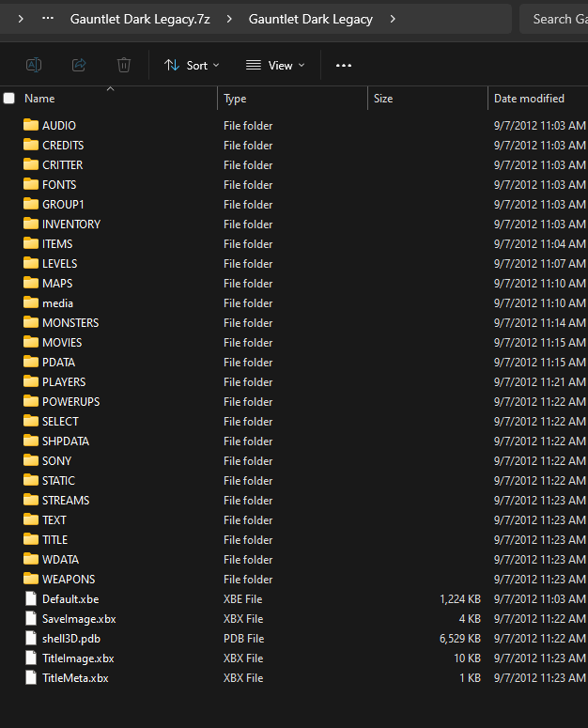Click the SONY folder name
The image size is (588, 728).
[x=56, y=461]
